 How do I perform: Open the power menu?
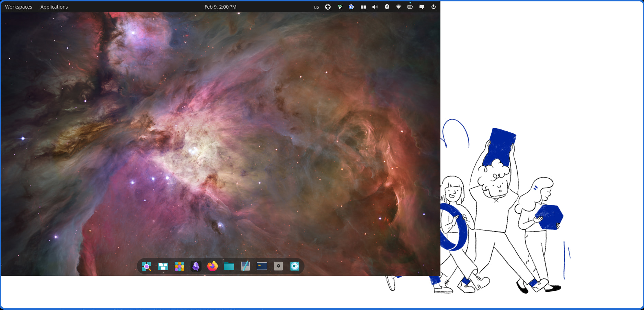[434, 7]
